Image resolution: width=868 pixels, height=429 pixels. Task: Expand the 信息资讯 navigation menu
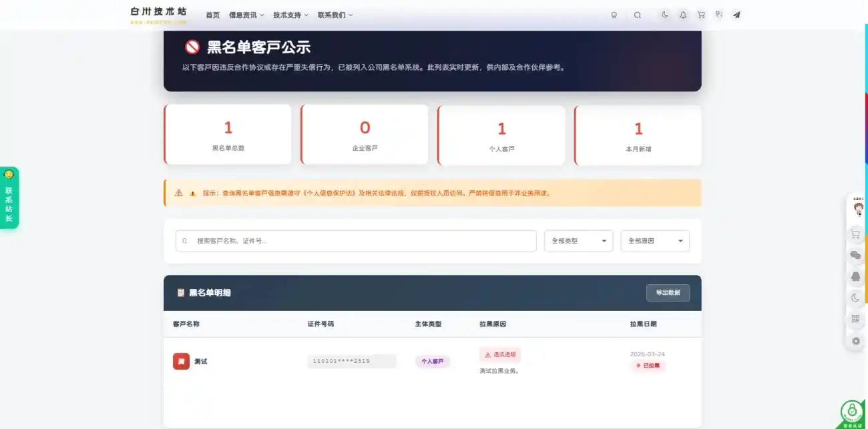click(x=242, y=14)
